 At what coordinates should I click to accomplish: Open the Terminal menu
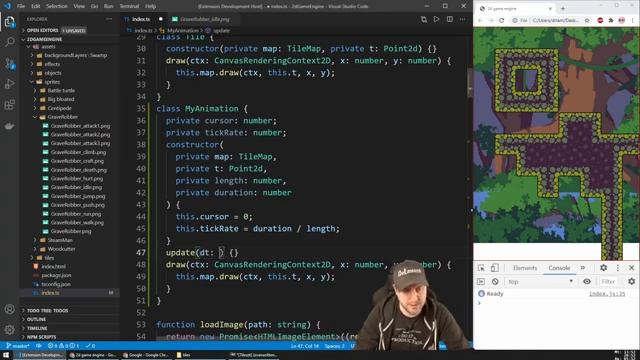[129, 6]
